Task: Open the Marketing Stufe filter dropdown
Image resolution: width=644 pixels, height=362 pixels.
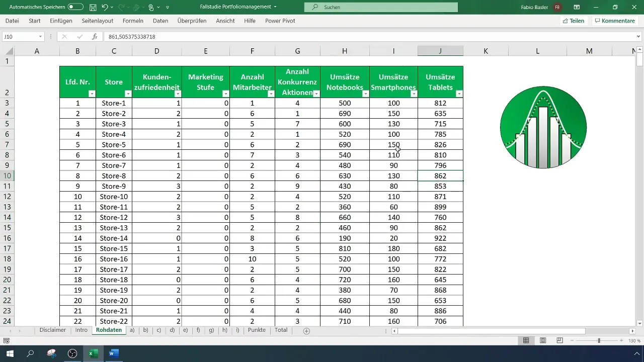Action: [225, 94]
